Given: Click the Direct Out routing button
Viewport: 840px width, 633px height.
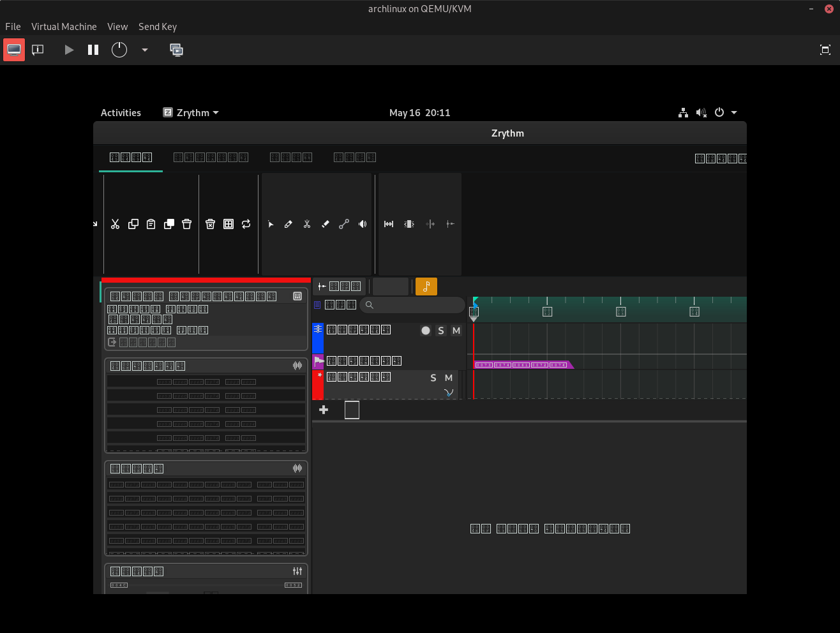Looking at the screenshot, I should 142,343.
